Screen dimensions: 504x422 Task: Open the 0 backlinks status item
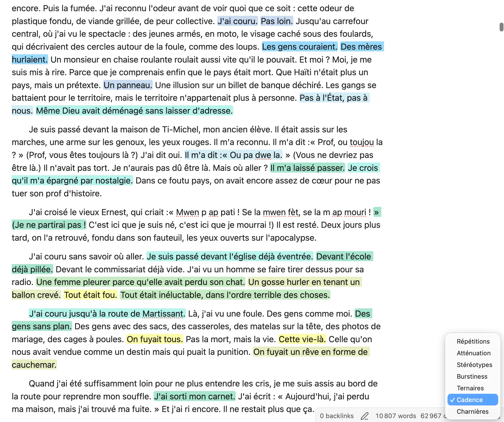coord(337,416)
